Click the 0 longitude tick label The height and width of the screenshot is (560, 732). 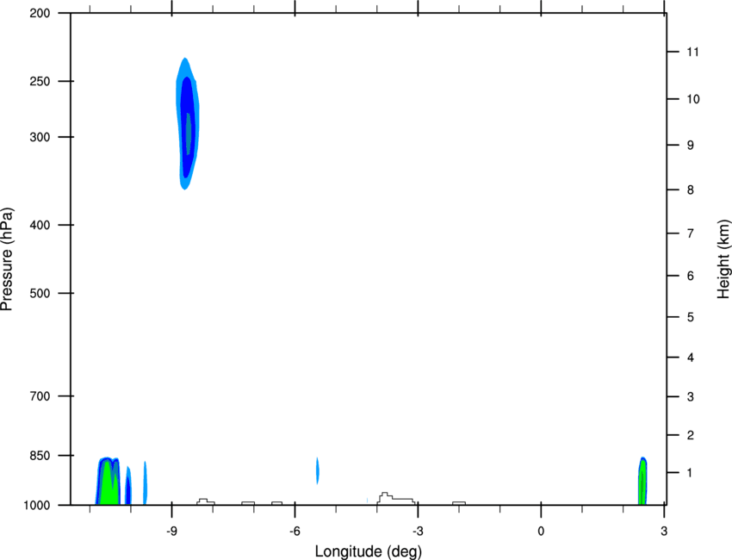[541, 532]
